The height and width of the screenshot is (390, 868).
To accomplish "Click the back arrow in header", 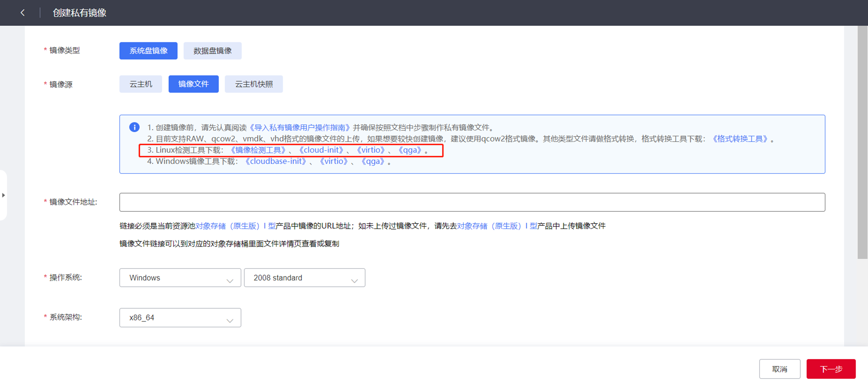I will click(23, 13).
